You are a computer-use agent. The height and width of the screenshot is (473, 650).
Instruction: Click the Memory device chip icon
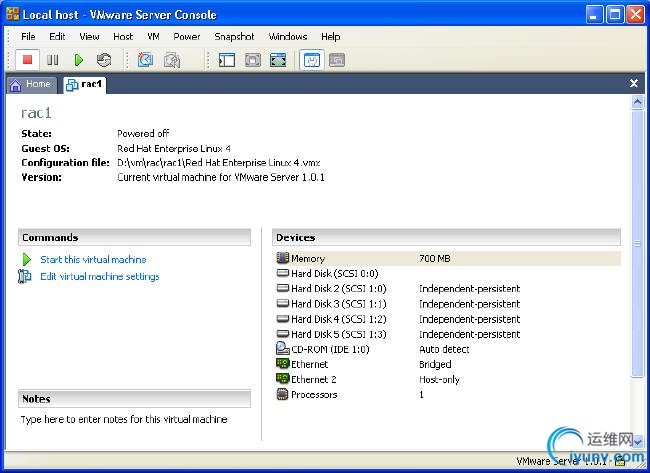[282, 258]
